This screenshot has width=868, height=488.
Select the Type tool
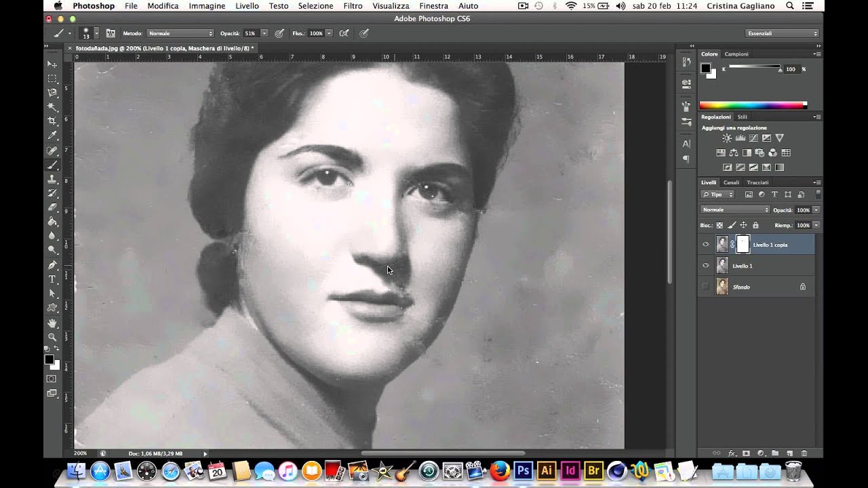click(52, 279)
